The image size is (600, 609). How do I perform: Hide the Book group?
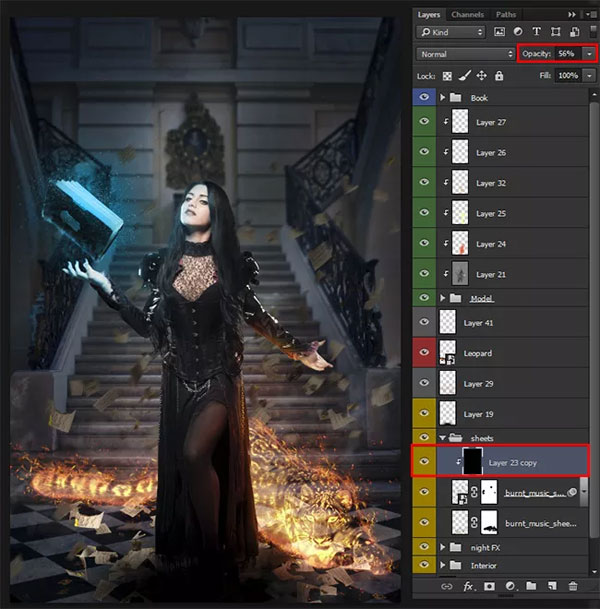[424, 97]
